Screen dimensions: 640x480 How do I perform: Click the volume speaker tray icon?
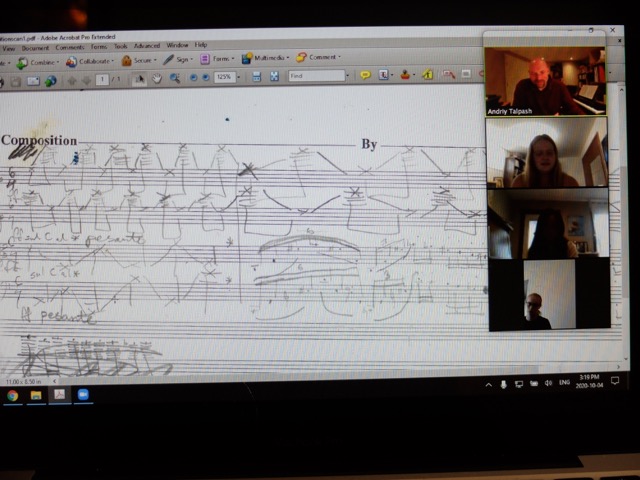(549, 383)
